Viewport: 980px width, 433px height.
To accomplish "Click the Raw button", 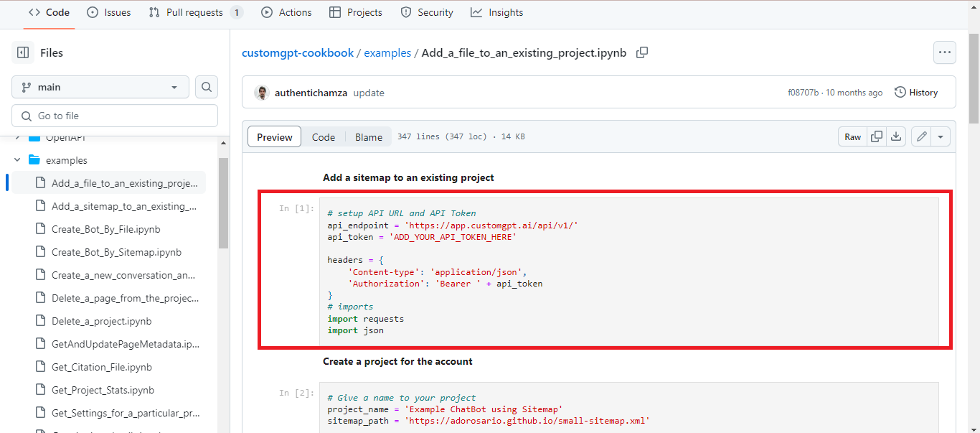I will (x=852, y=136).
